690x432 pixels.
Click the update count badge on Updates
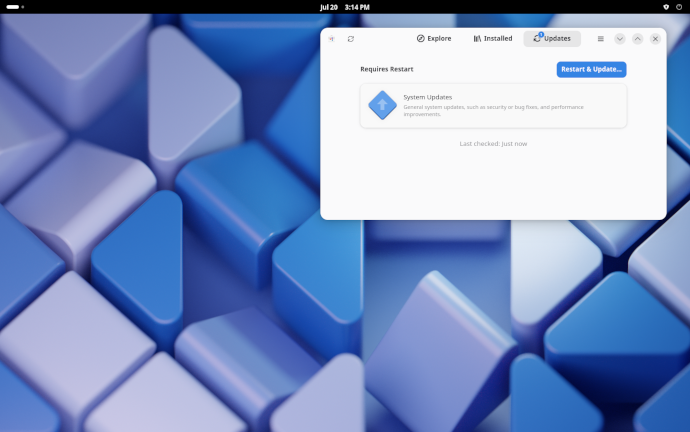541,34
